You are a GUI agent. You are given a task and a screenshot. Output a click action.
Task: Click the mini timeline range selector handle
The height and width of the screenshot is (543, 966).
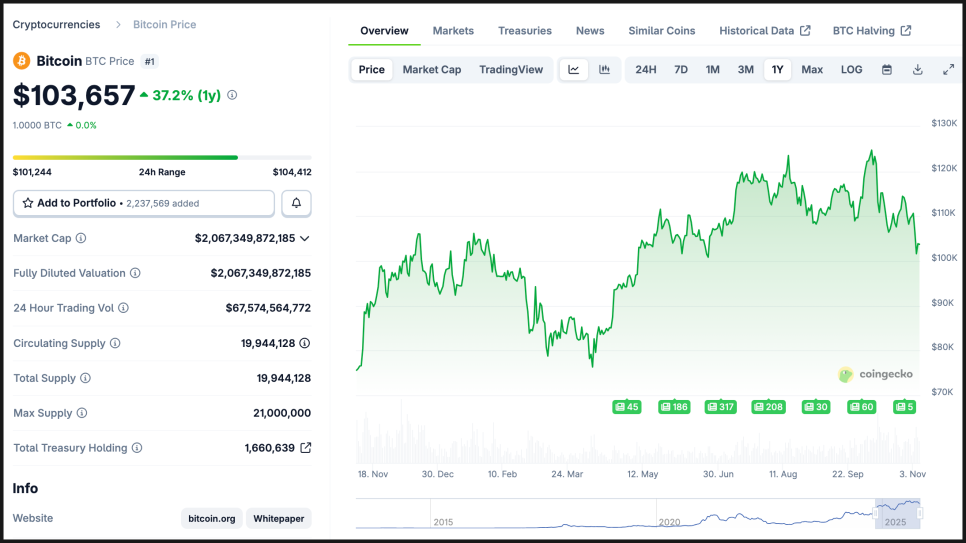876,513
